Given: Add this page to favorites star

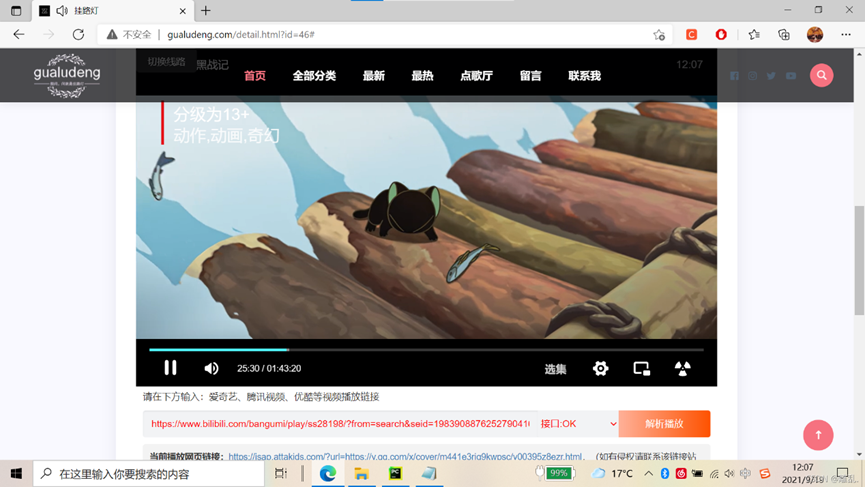Looking at the screenshot, I should coord(659,35).
